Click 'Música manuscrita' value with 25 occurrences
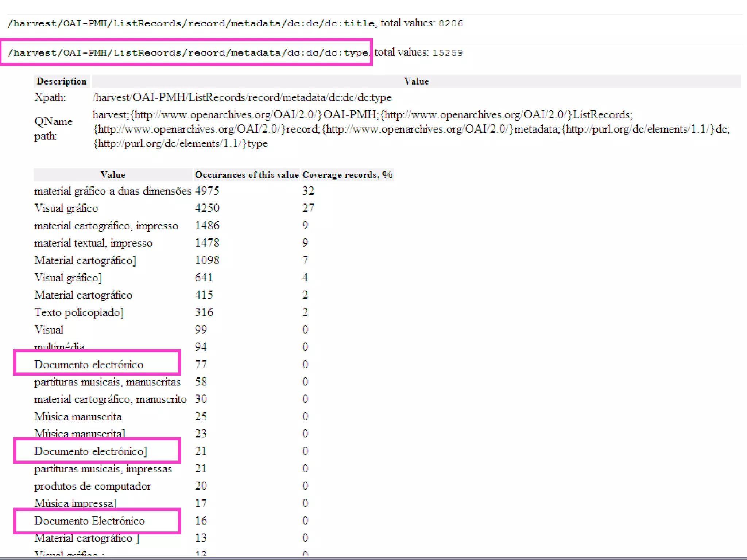The image size is (747, 560). click(x=78, y=417)
